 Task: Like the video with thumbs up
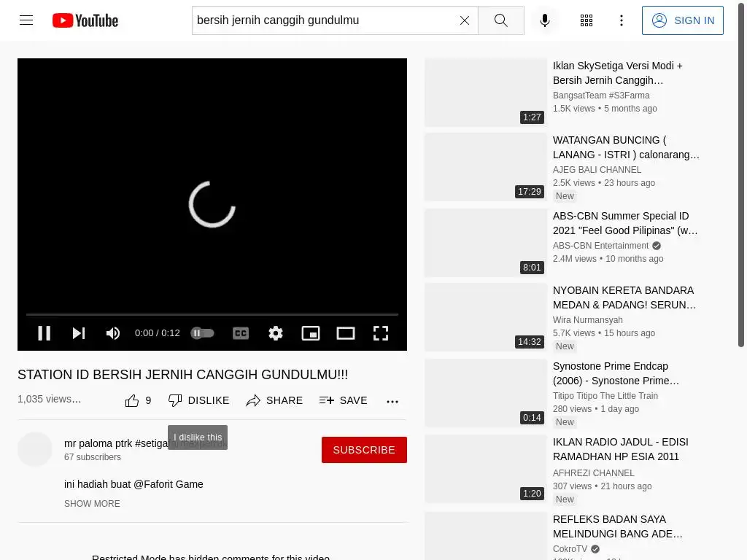point(138,400)
